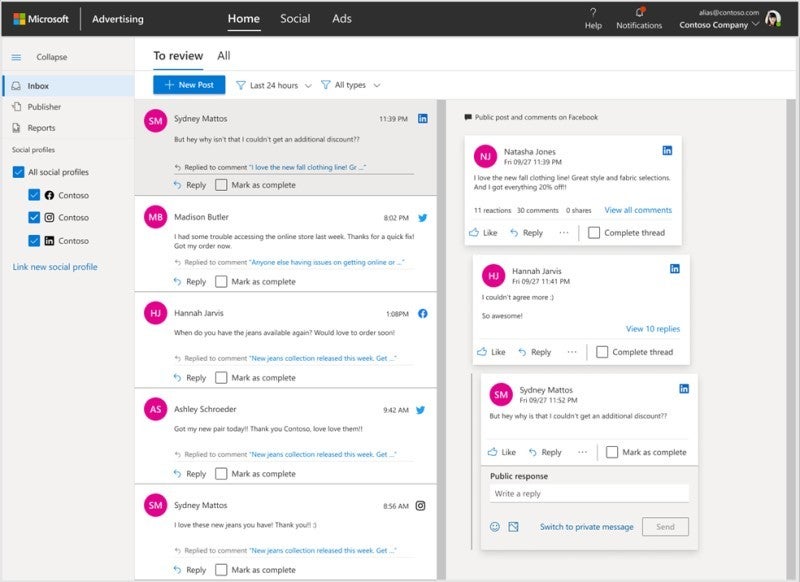Open the Social page from the top menu
Image resolution: width=800 pixels, height=582 pixels.
(x=296, y=18)
